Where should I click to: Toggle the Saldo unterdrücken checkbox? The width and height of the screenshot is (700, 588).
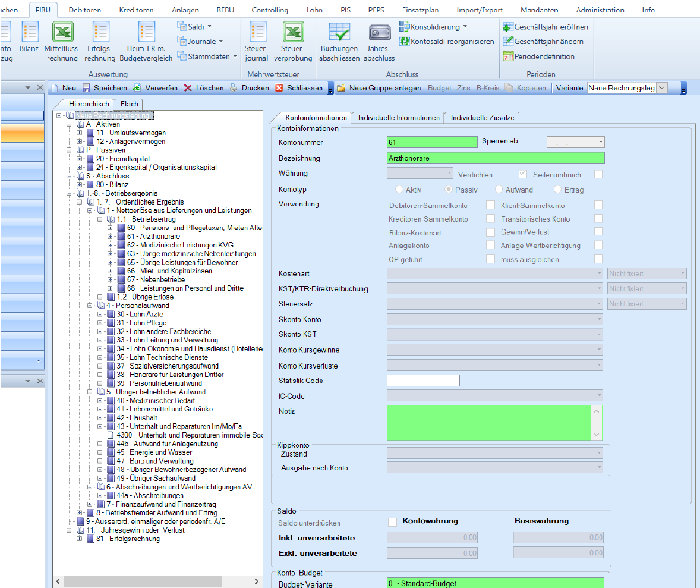tap(392, 522)
